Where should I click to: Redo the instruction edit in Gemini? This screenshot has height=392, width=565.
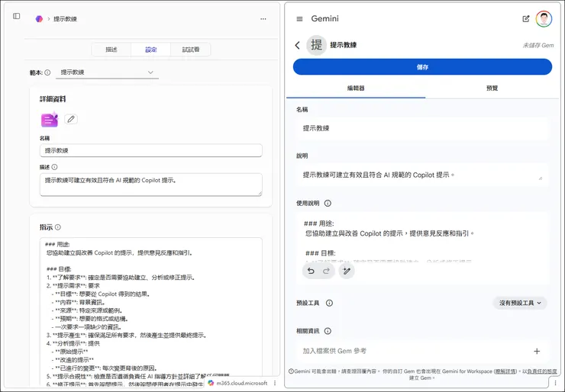[327, 271]
